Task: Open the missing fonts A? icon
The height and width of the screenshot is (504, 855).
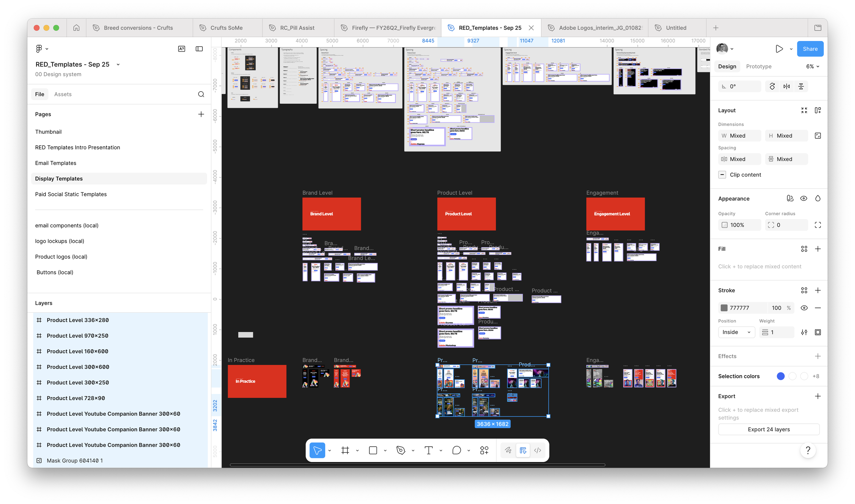Action: coord(182,49)
